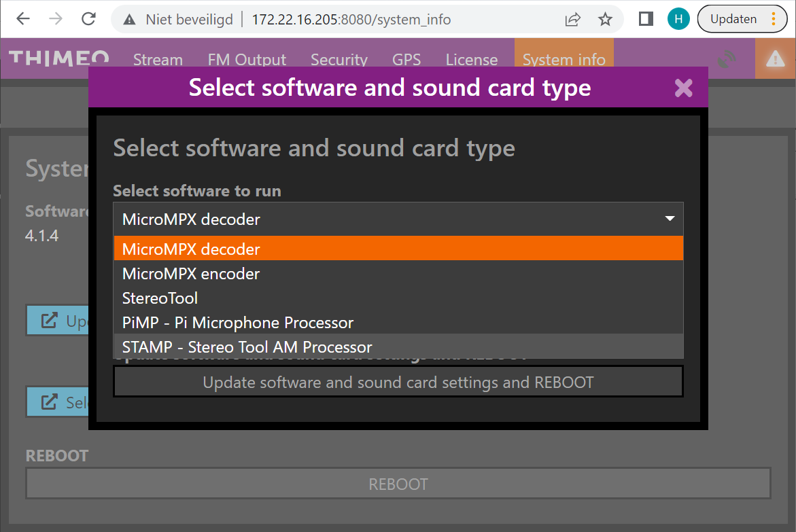
Task: Open the profile H avatar
Action: 678,19
